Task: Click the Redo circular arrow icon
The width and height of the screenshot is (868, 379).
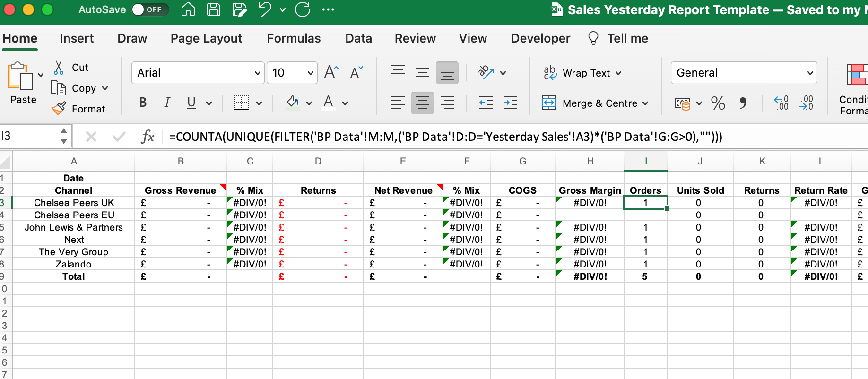Action: [x=303, y=9]
